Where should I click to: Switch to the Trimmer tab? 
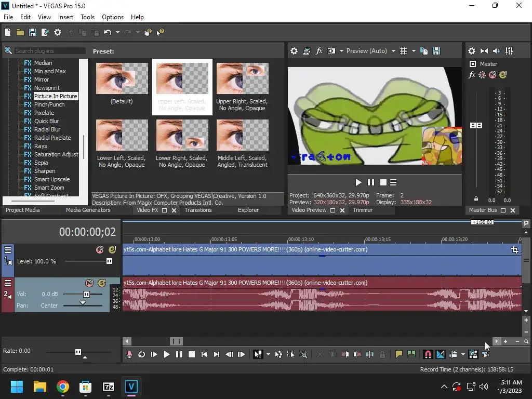pos(362,210)
